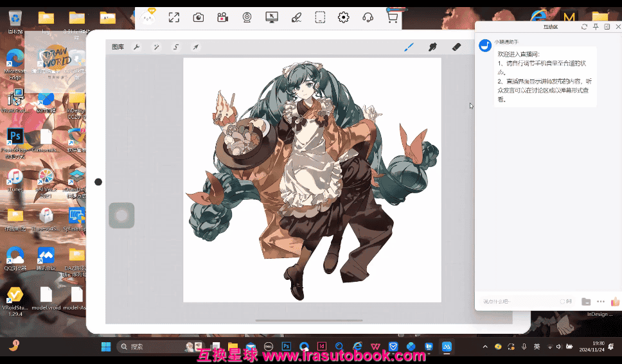This screenshot has height=364, width=622.
Task: Click the thumbs-up like button
Action: click(615, 301)
